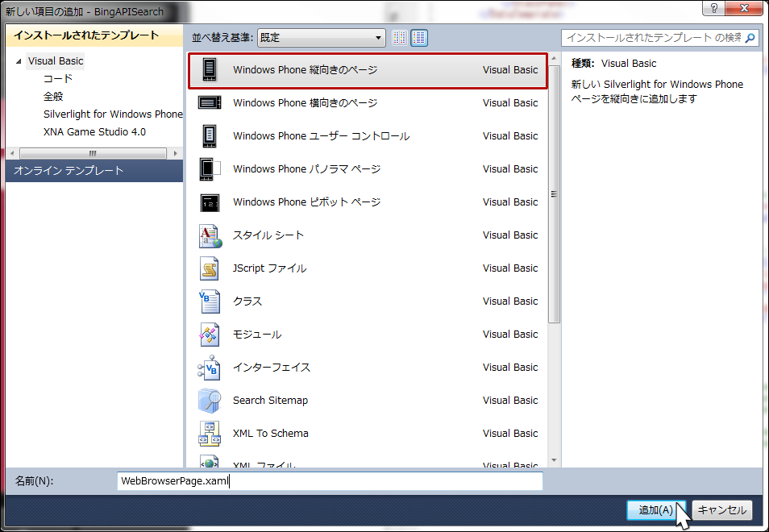
Task: Click the template list vertical scrollbar thumb
Action: (555, 194)
